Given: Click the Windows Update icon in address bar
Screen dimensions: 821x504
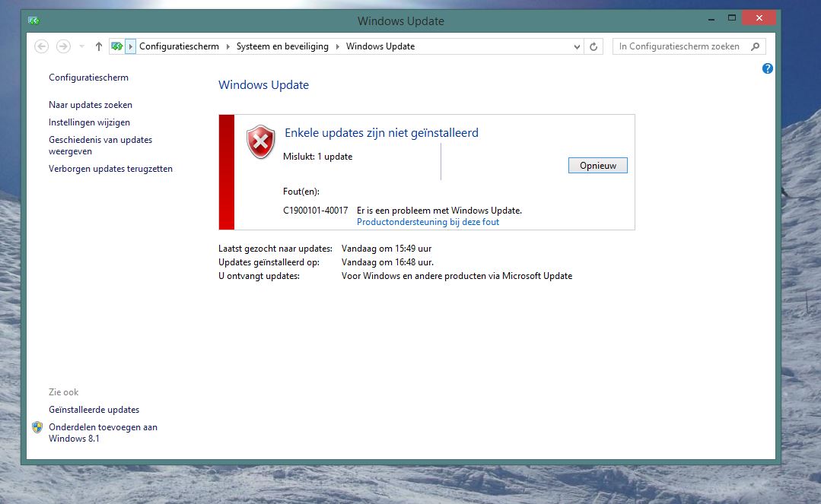Looking at the screenshot, I should pos(117,46).
